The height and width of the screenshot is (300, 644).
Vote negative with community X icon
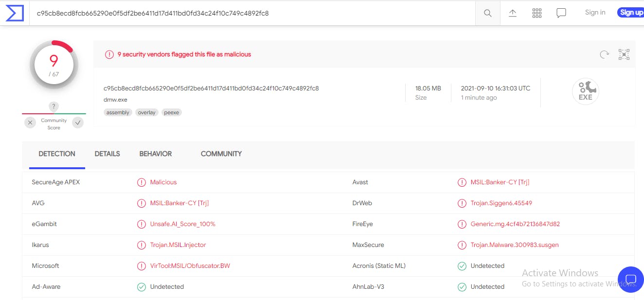(x=30, y=123)
